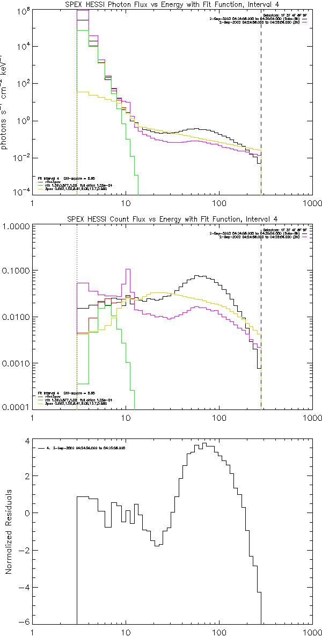Viewport: 322px width, 644px height.
Task: Click the magenta spike peak in the count flux plot
Action: [127, 269]
